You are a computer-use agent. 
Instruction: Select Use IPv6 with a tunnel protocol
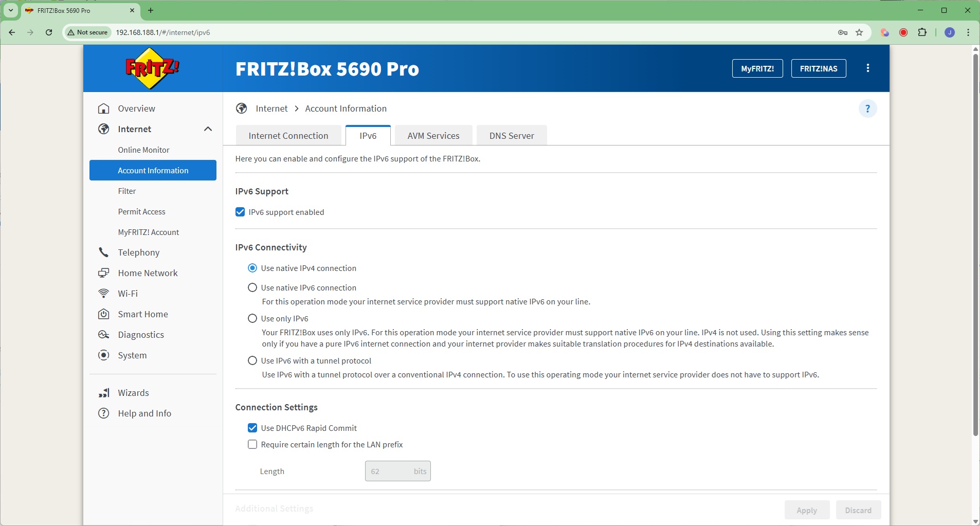click(252, 360)
